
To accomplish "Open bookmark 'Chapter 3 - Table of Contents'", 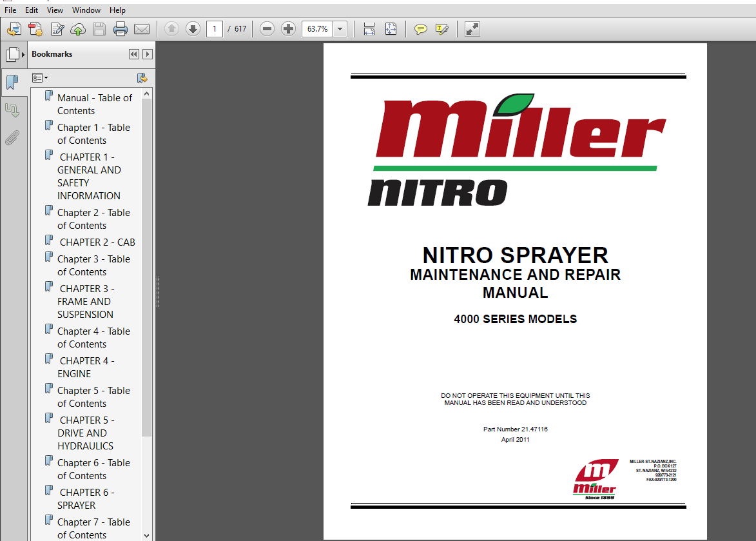I will coord(93,266).
